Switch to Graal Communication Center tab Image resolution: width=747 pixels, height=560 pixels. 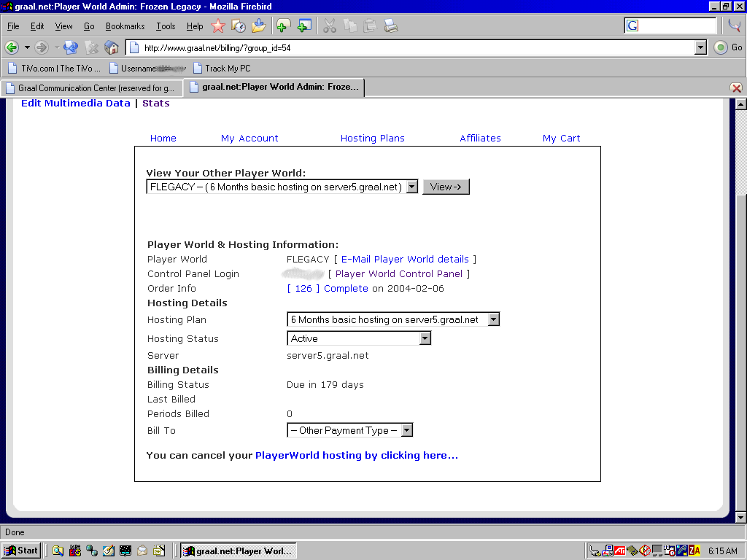[x=90, y=87]
